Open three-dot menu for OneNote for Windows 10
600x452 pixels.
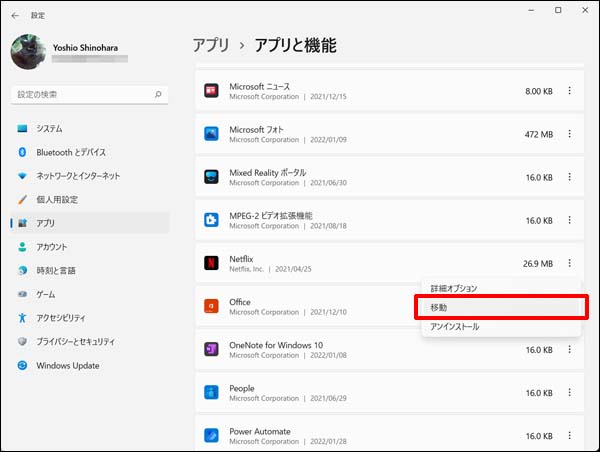coord(569,350)
